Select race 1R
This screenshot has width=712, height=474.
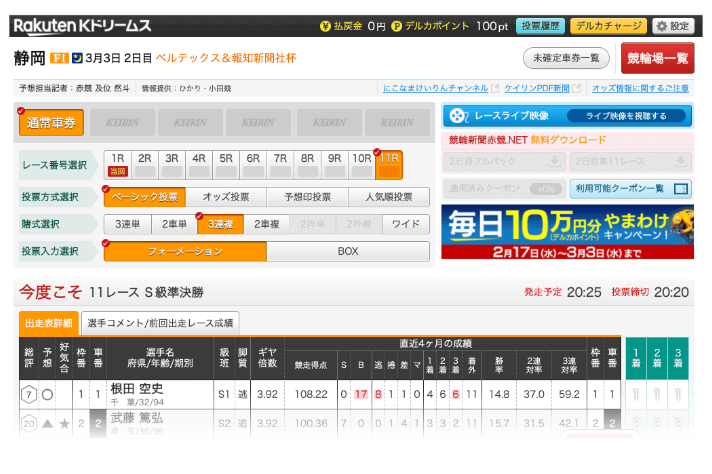coord(118,165)
